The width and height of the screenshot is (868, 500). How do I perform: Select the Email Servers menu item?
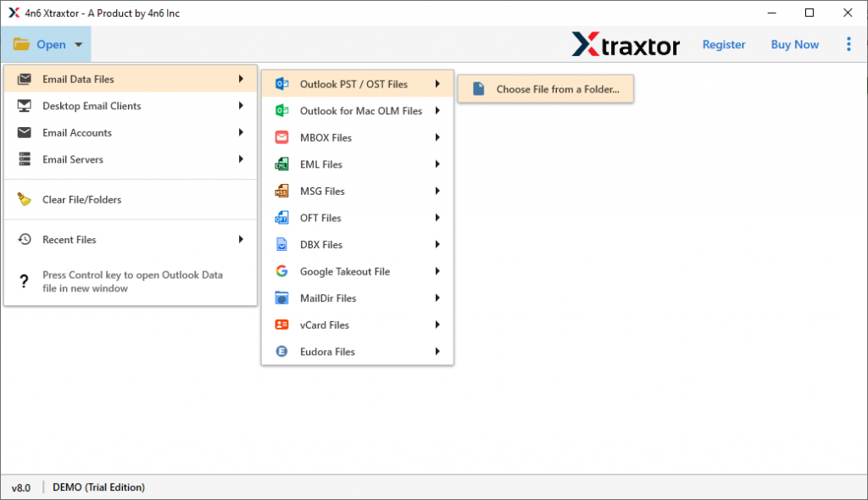tap(131, 159)
